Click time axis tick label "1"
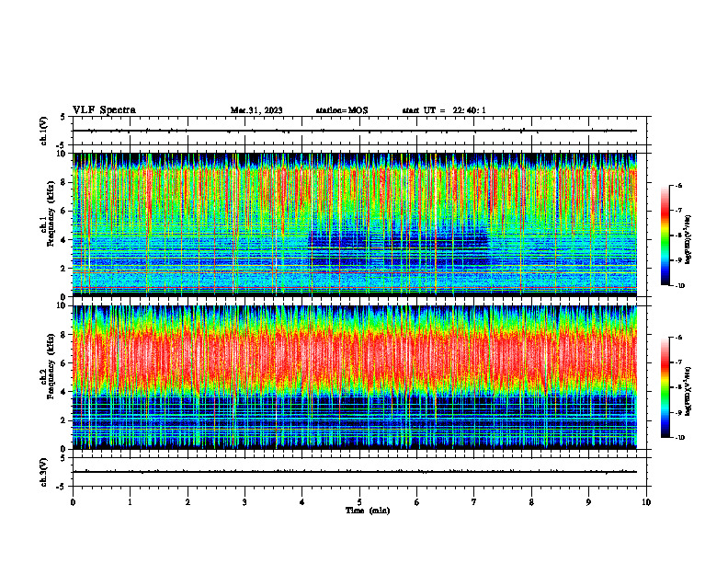The image size is (728, 563). [x=130, y=502]
